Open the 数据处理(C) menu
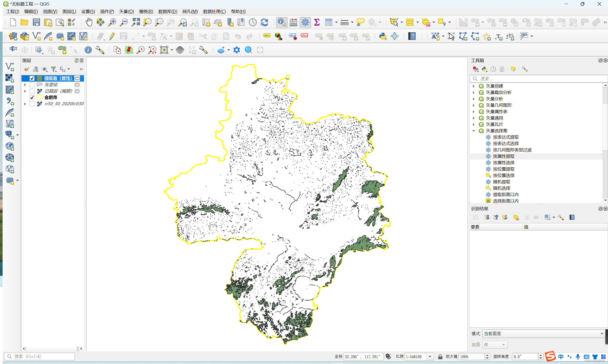This screenshot has height=364, width=608. click(214, 12)
